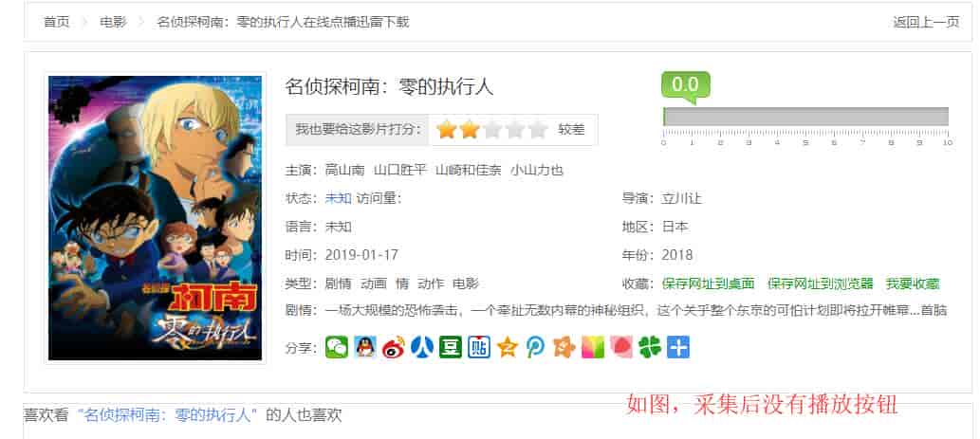This screenshot has height=439, width=980.
Task: Share to Douban via green 豆 icon
Action: 450,347
